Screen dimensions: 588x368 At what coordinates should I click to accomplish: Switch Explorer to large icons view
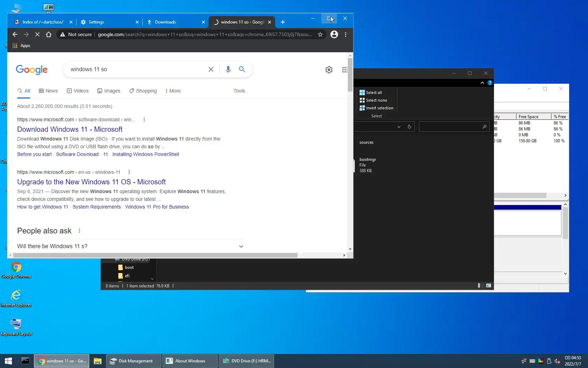tap(489, 286)
